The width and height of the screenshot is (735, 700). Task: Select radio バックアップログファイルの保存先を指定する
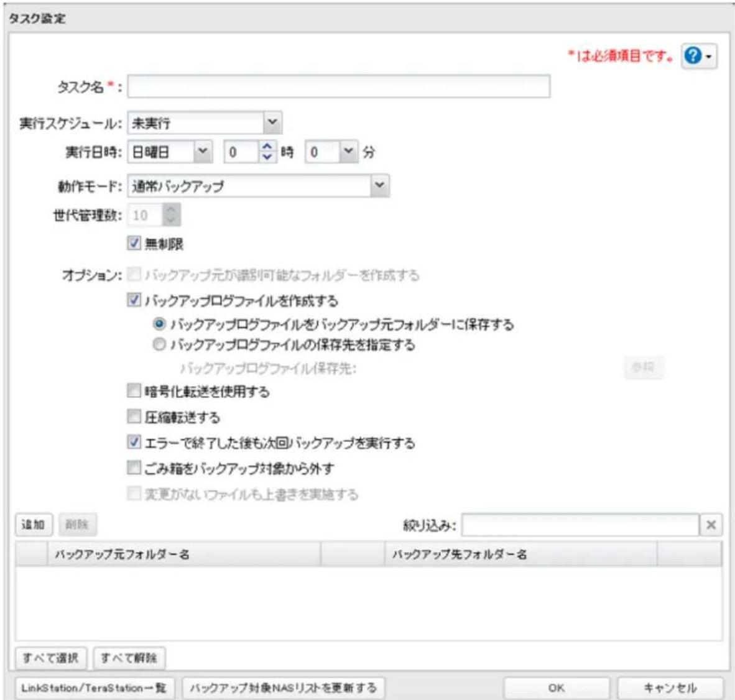[159, 344]
